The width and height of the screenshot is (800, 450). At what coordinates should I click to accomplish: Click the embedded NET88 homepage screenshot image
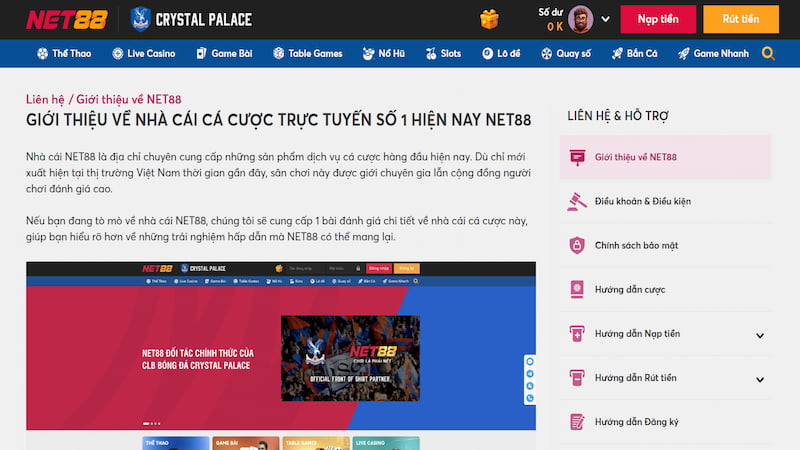click(x=280, y=345)
